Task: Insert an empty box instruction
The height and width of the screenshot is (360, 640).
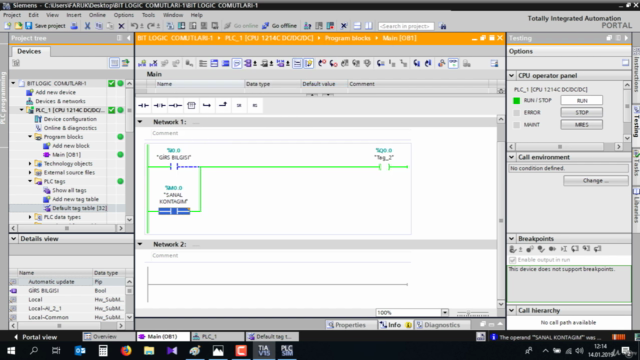Action: pos(191,105)
